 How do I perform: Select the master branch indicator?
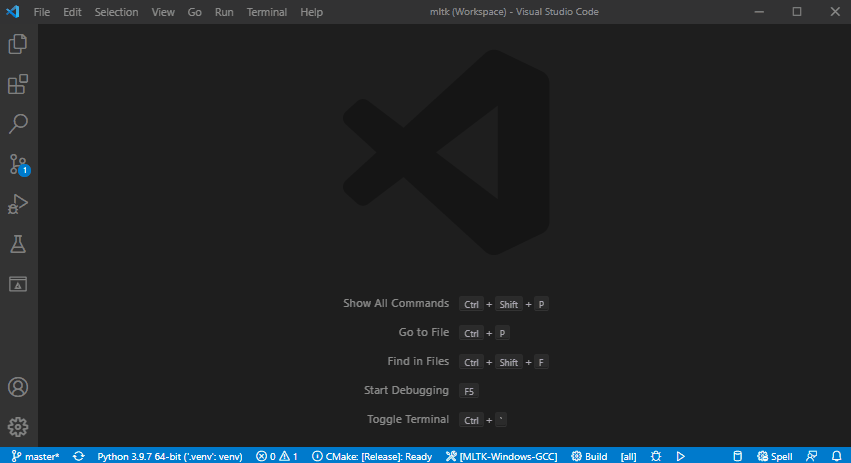36,456
